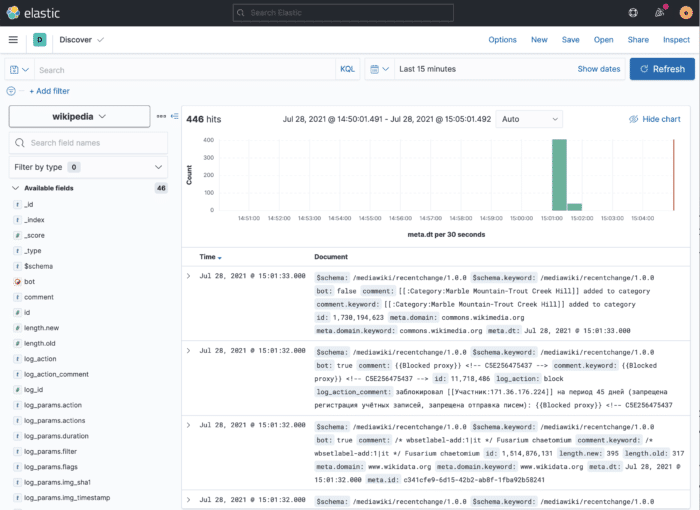
Task: Open the Discover breadcrumb dropdown chevron
Action: 101,40
